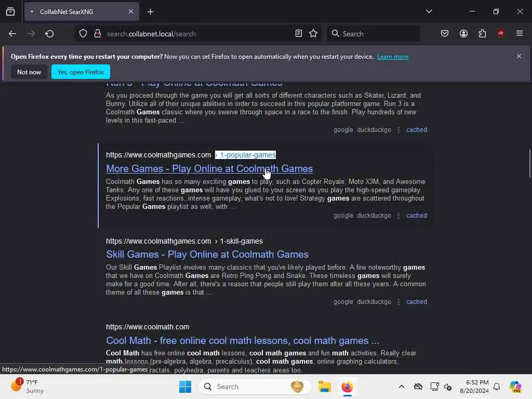This screenshot has height=399, width=532.
Task: Open the Windows Start menu
Action: [185, 387]
